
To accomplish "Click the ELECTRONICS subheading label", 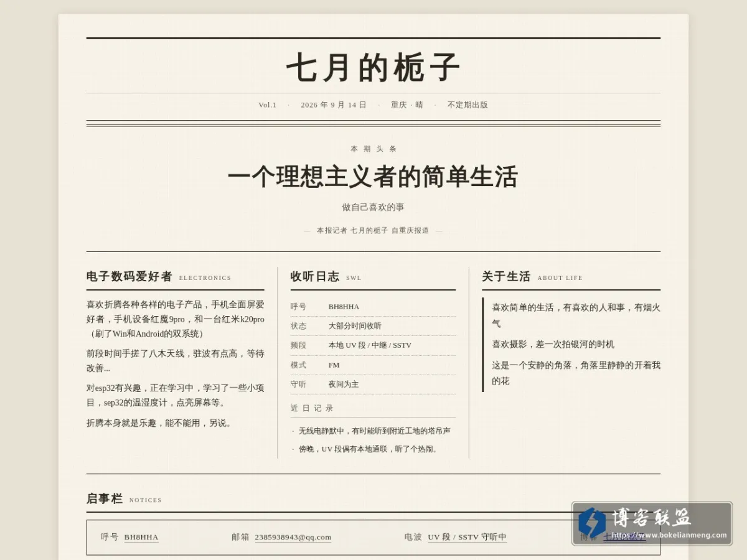I will [205, 278].
